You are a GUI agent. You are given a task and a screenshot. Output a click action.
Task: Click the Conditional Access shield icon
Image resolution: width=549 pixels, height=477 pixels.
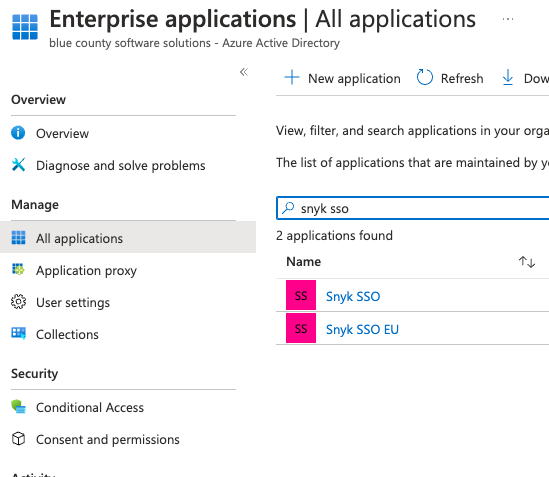pos(19,407)
